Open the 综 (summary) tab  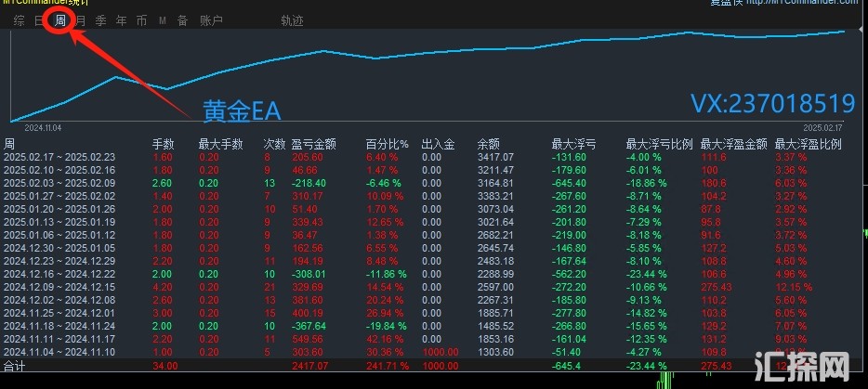[x=19, y=19]
